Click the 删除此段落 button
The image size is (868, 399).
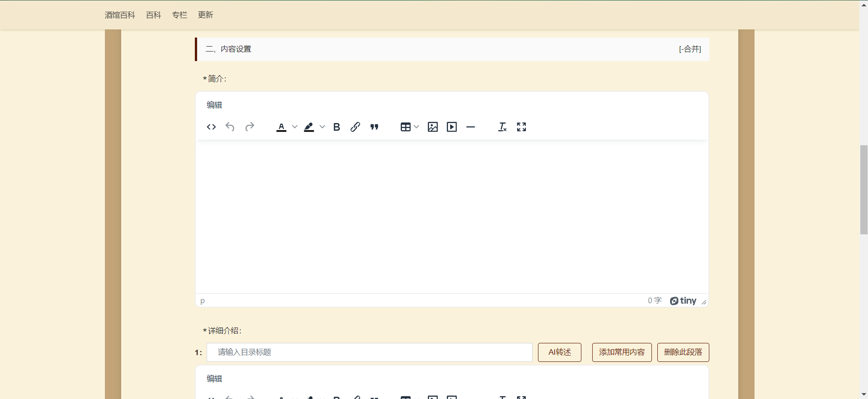click(x=683, y=352)
